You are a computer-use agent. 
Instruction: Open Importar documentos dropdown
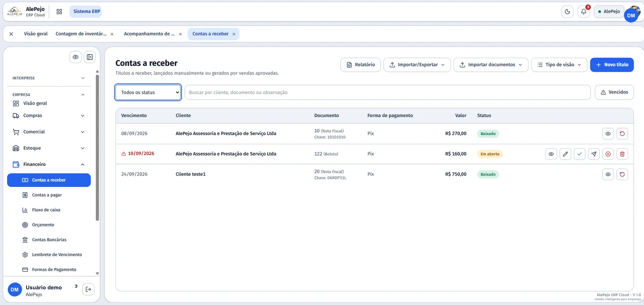click(x=491, y=65)
